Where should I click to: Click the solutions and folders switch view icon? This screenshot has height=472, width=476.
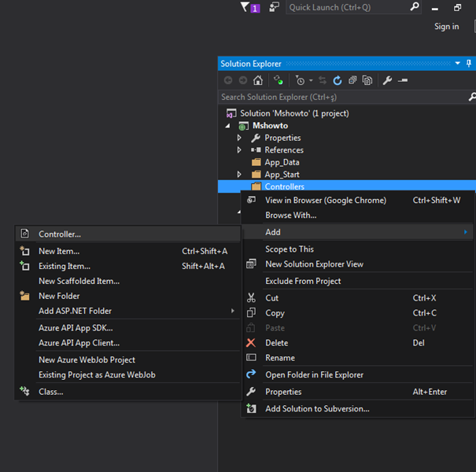click(x=278, y=80)
